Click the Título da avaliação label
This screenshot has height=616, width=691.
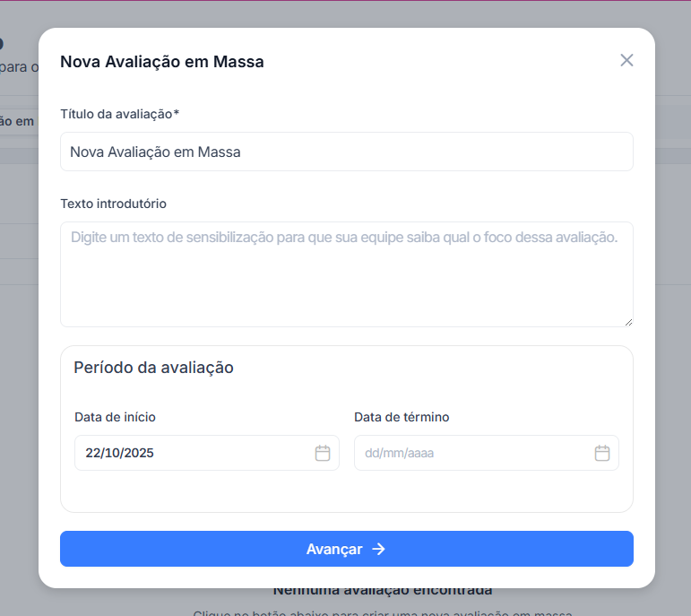[119, 114]
